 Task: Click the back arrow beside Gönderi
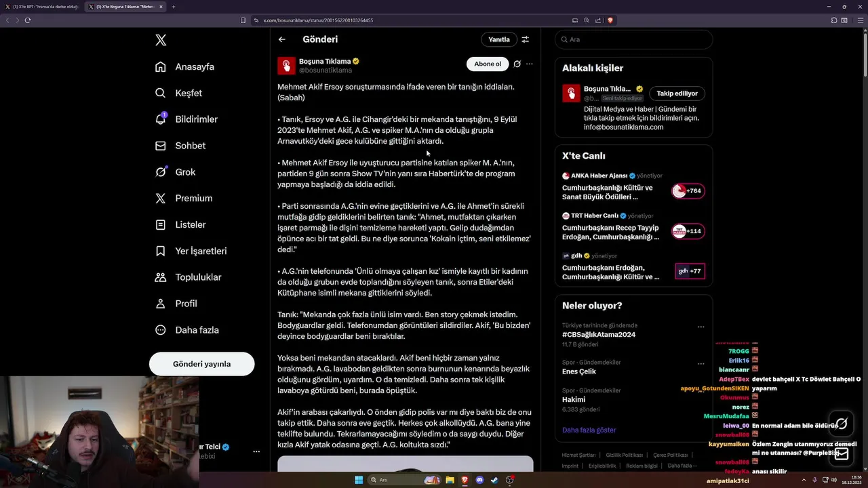(x=282, y=39)
